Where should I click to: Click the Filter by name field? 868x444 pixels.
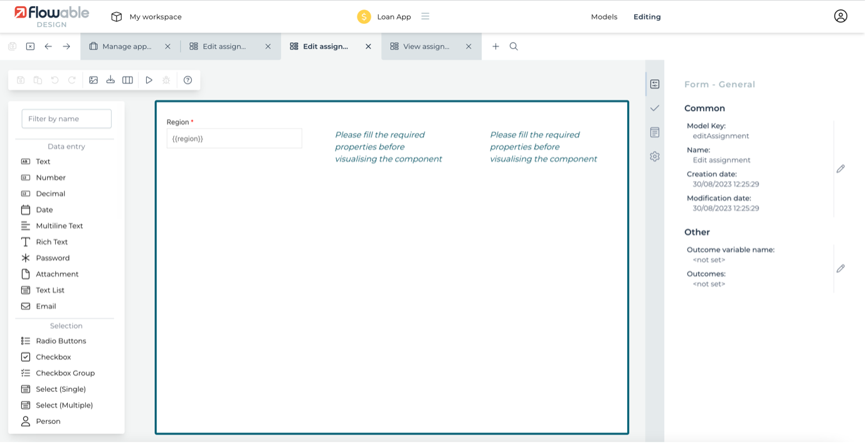pos(66,119)
